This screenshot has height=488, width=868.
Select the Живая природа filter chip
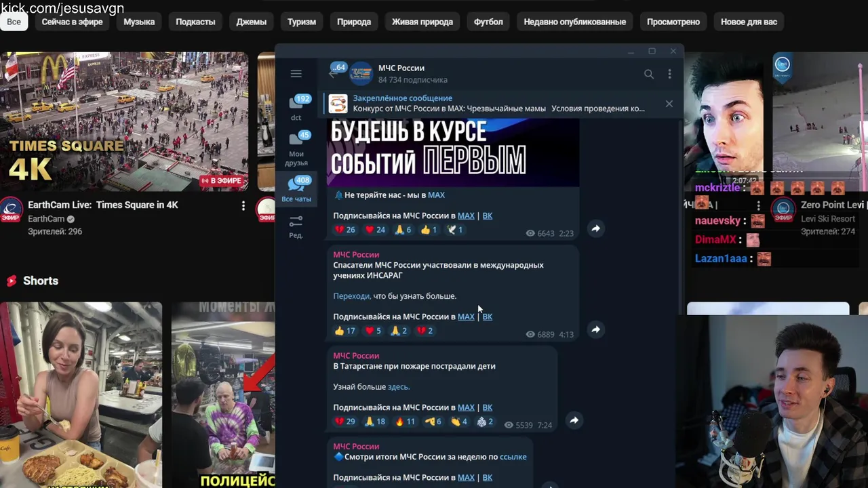422,22
